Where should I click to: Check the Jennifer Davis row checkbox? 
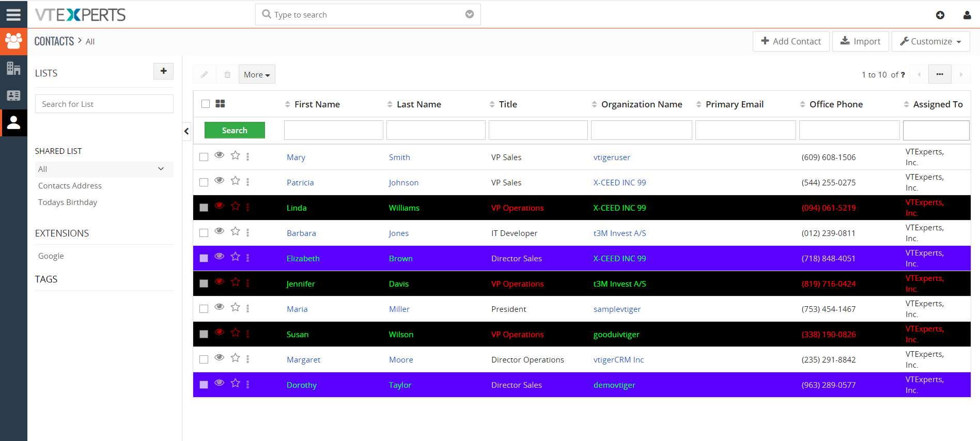coord(204,283)
